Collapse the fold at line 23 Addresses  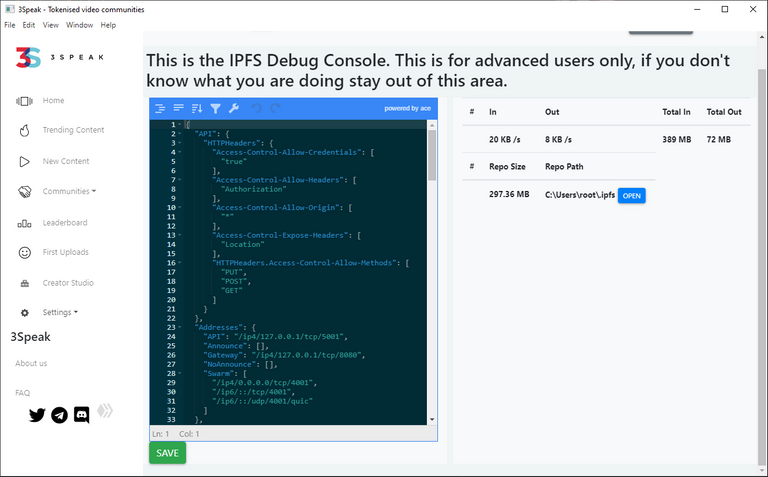click(180, 327)
